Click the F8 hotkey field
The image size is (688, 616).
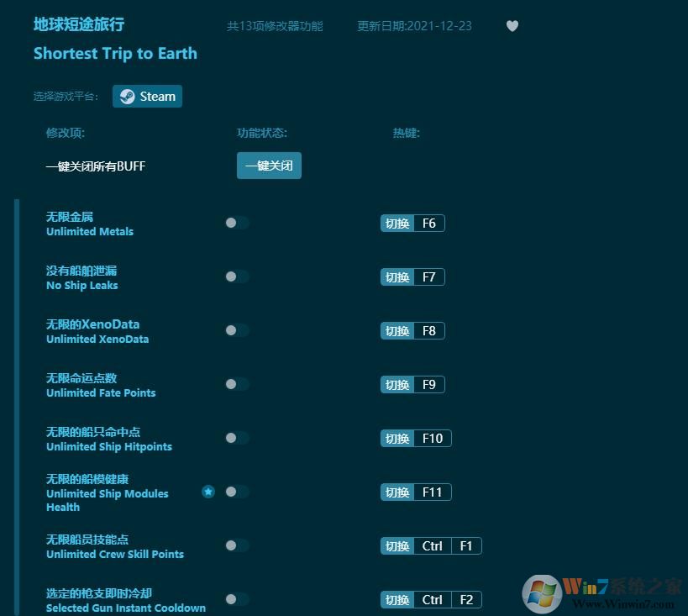pos(429,331)
